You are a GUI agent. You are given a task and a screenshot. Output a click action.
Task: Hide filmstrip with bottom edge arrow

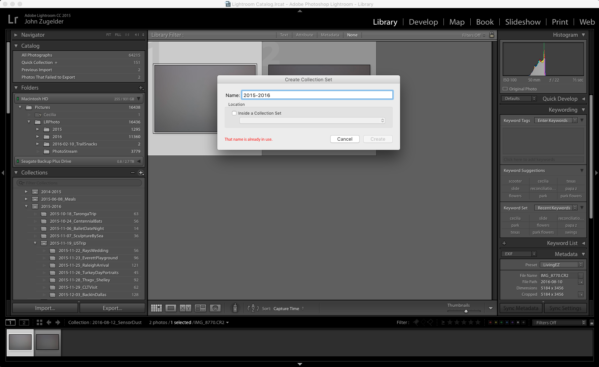click(300, 364)
